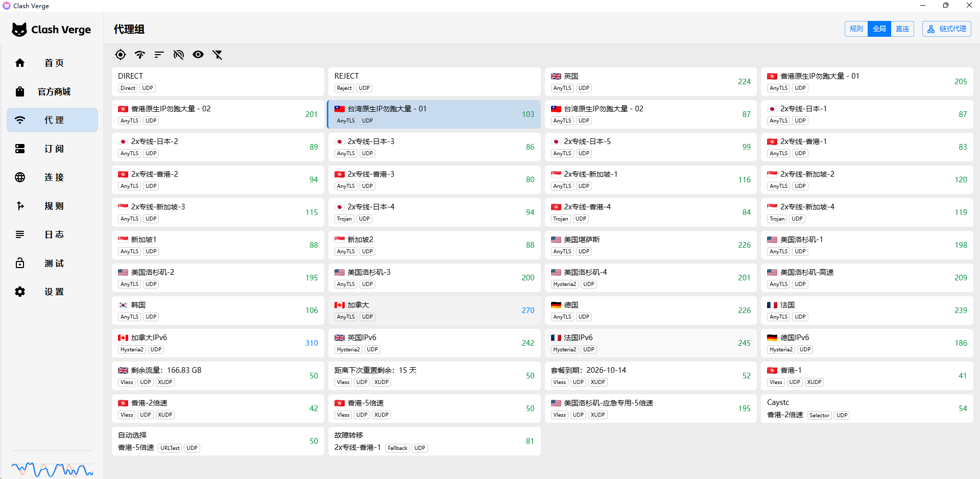Screen dimensions: 980x479
Task: Choose the 美国堪萨斯 node
Action: 651,245
